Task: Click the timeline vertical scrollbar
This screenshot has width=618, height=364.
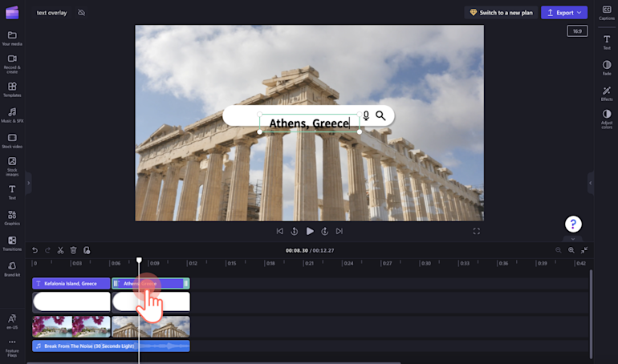Action: [591, 314]
